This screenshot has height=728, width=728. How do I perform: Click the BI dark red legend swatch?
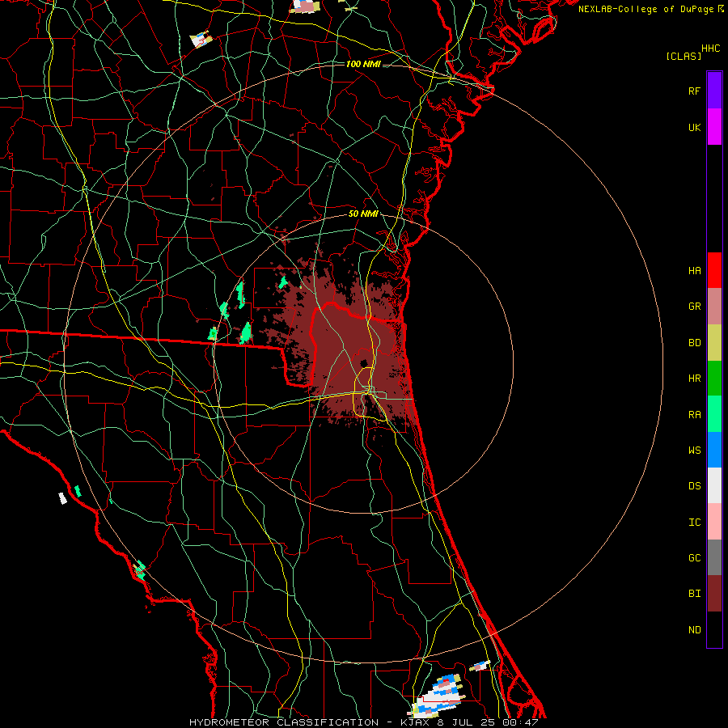pyautogui.click(x=714, y=594)
